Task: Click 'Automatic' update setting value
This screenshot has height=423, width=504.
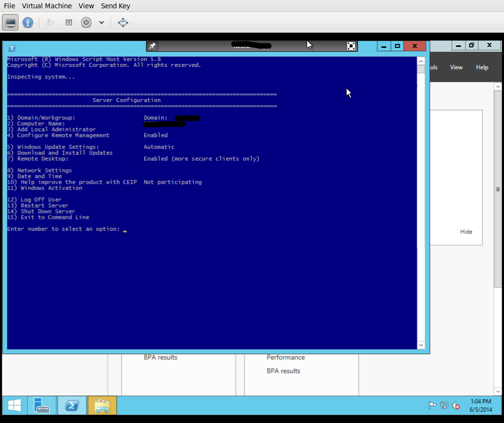Action: 159,147
